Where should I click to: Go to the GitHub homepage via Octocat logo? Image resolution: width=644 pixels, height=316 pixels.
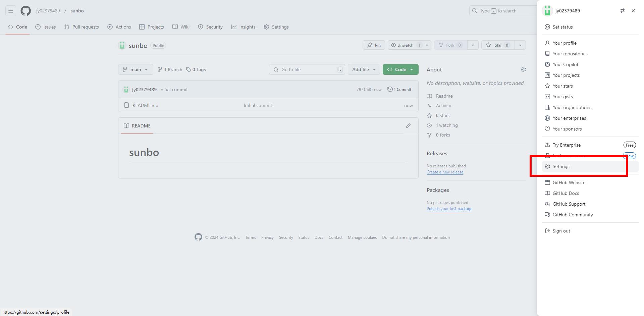26,11
